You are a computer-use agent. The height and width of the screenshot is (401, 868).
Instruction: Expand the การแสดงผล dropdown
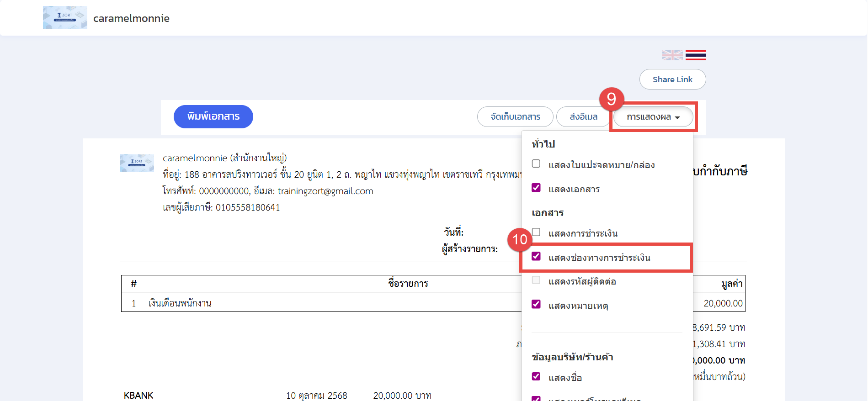pyautogui.click(x=652, y=117)
